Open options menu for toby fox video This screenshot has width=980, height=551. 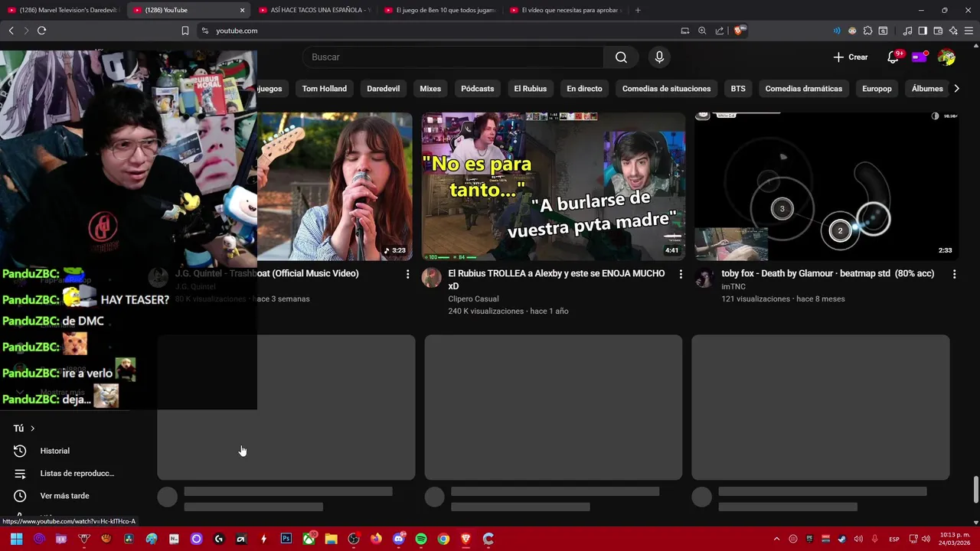954,274
